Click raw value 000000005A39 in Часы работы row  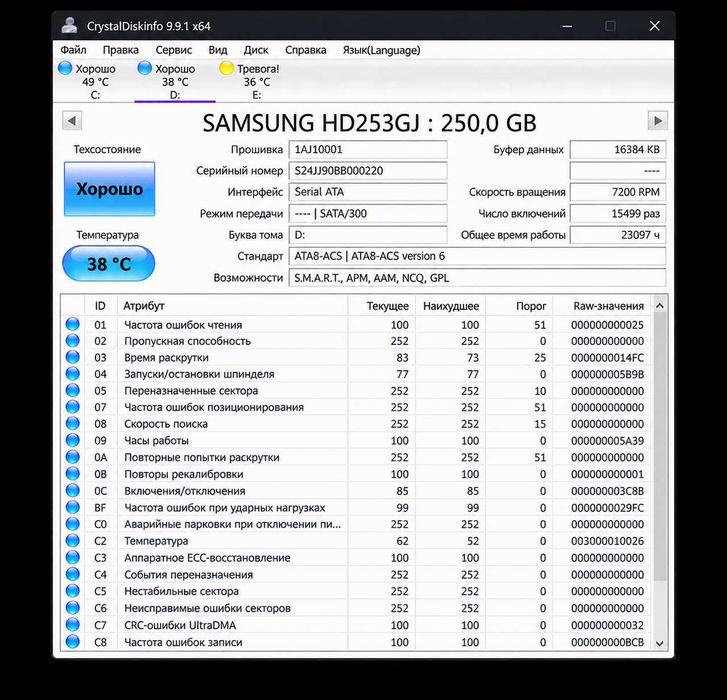click(x=607, y=441)
